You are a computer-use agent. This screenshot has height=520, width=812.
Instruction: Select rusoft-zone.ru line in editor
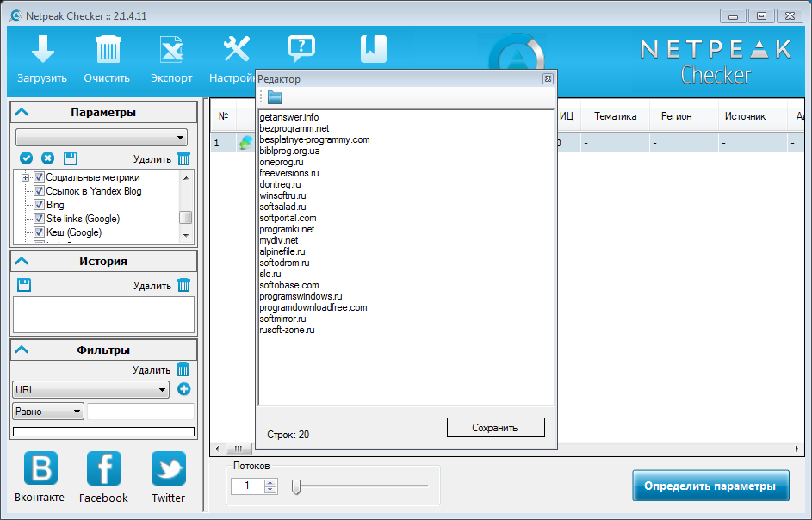[287, 330]
